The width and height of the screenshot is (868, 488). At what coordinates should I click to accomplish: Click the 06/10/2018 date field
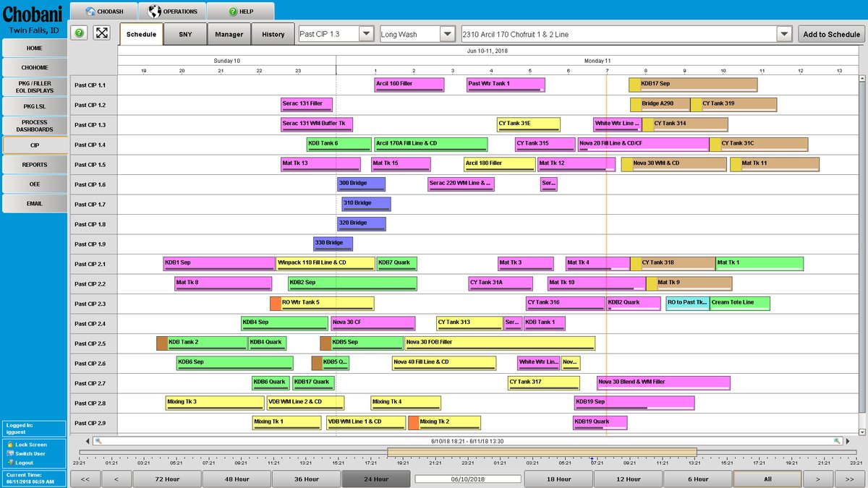[467, 479]
